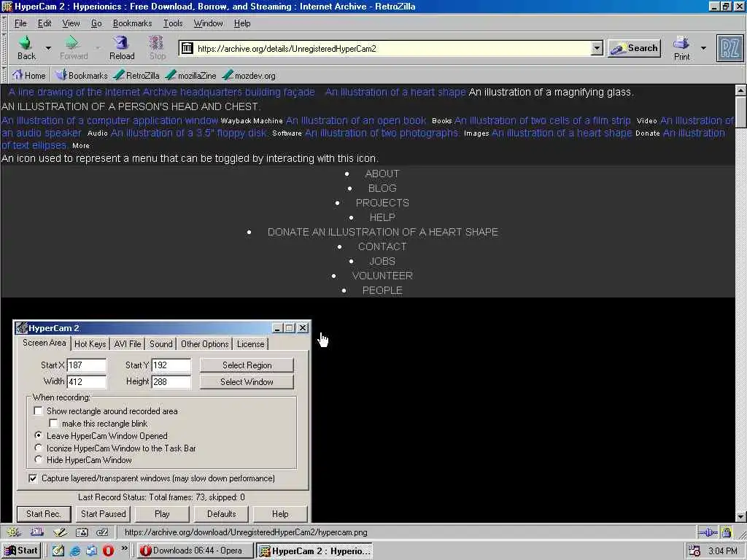Switch to the Hot Keys tab
The image size is (747, 560).
click(90, 344)
